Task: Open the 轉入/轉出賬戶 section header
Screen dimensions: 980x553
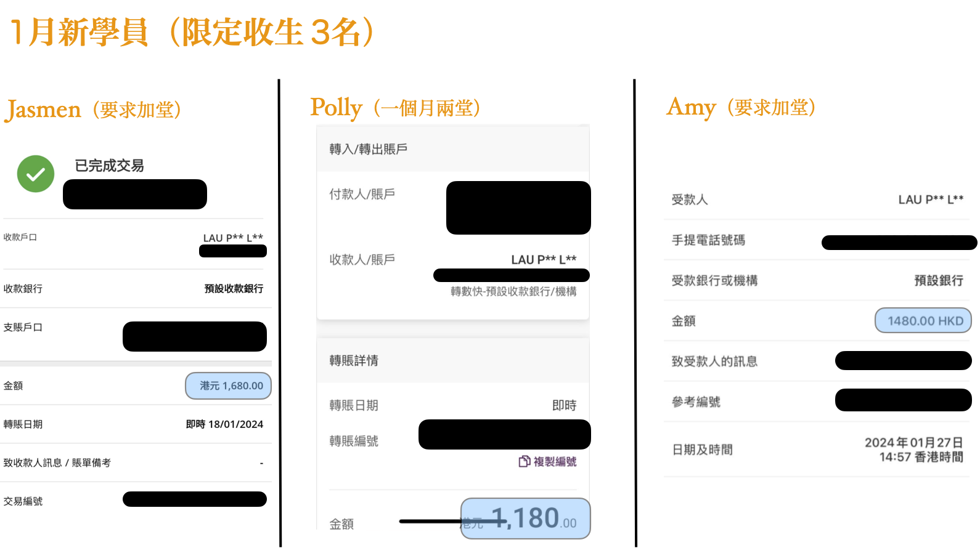Action: pyautogui.click(x=369, y=149)
